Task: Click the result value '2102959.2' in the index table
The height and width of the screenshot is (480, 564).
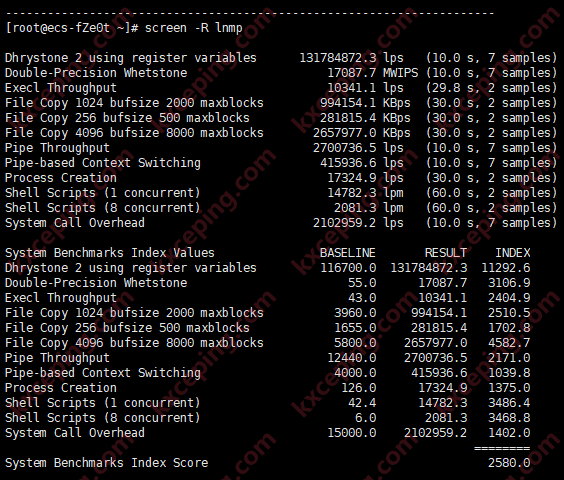Action: [x=436, y=433]
